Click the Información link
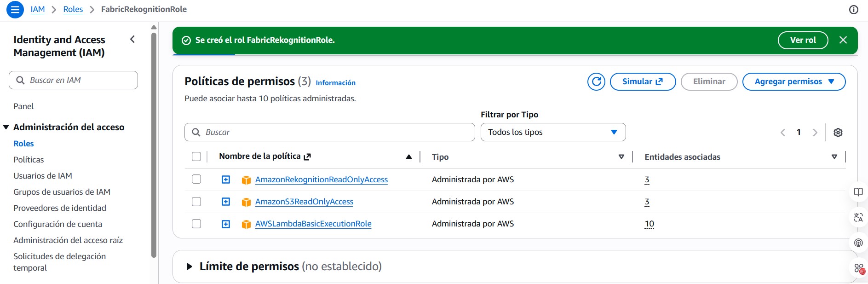 (x=335, y=83)
